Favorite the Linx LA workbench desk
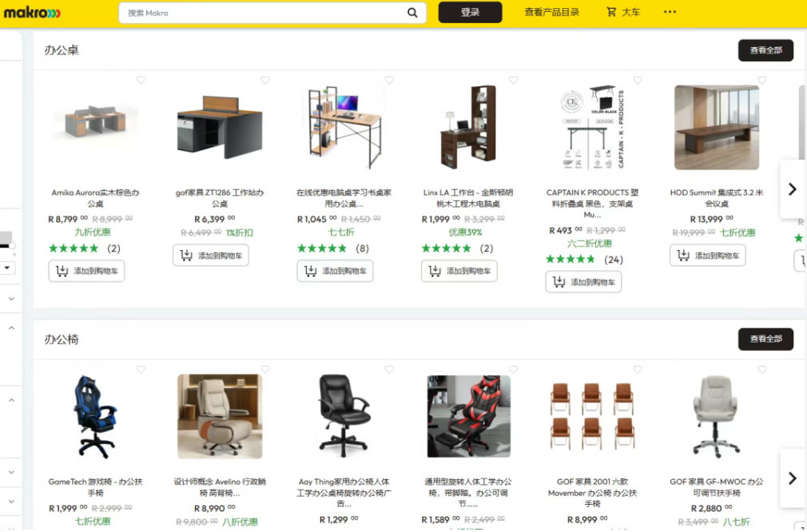807x532 pixels. click(513, 80)
